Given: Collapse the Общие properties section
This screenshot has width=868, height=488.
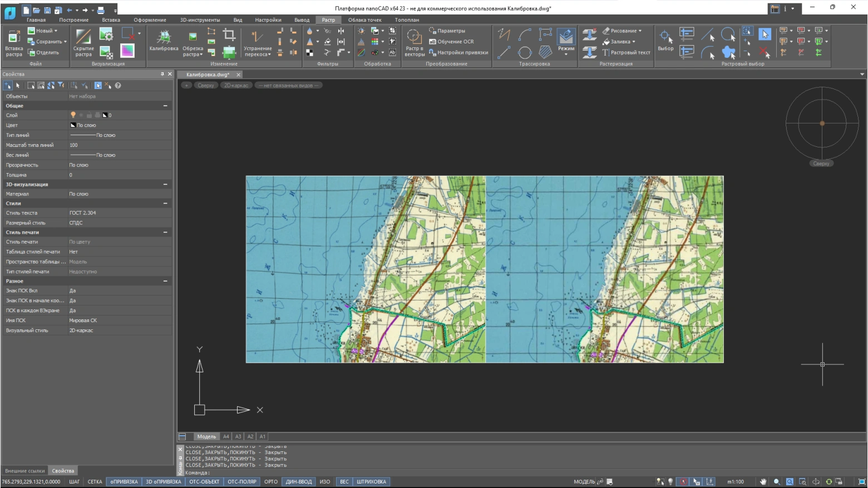Looking at the screenshot, I should pos(165,106).
